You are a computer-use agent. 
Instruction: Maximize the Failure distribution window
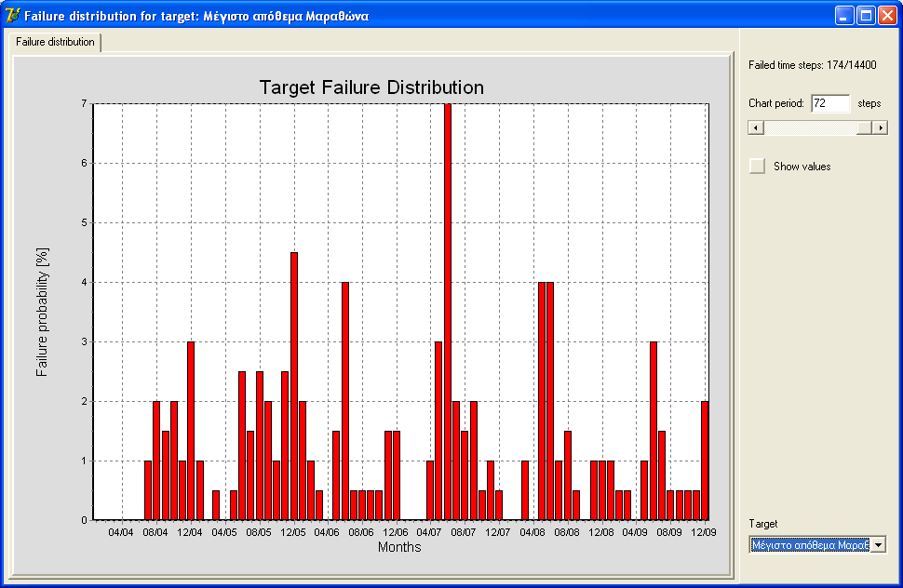(866, 16)
